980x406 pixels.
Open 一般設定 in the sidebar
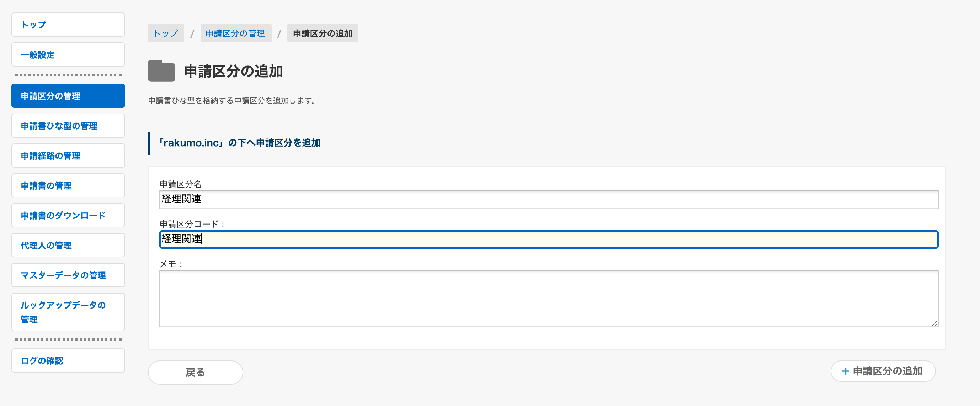tap(68, 55)
